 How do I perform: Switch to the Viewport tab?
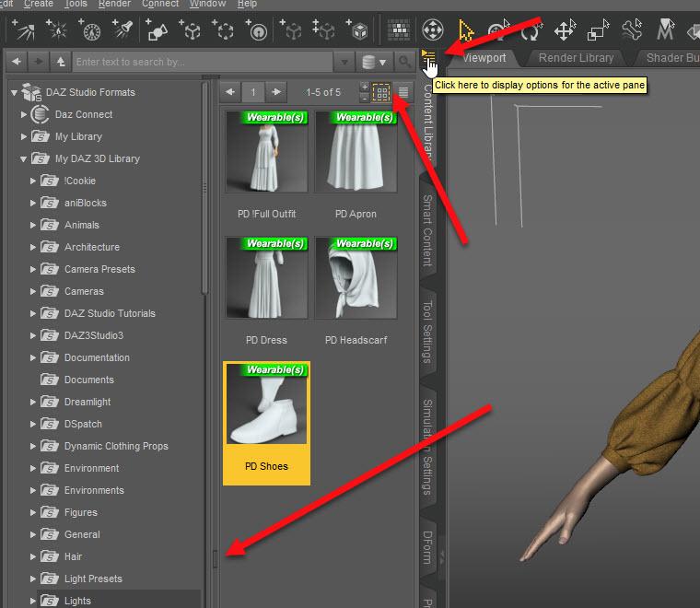[484, 58]
